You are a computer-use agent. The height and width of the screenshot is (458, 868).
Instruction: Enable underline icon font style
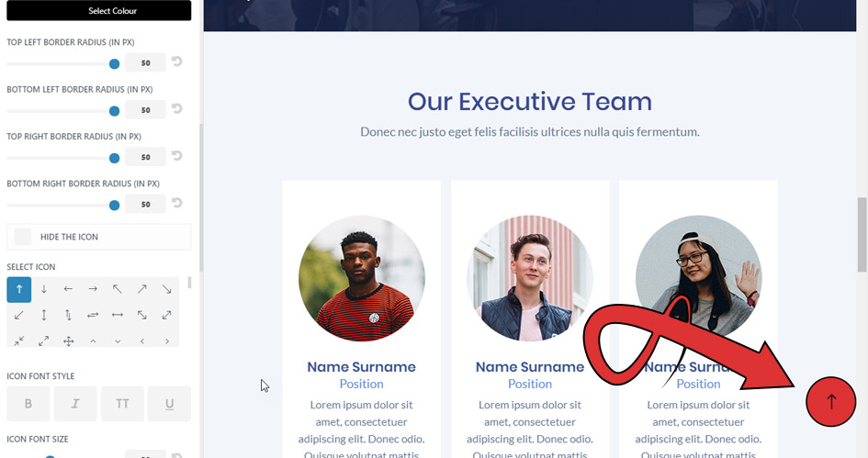point(169,404)
